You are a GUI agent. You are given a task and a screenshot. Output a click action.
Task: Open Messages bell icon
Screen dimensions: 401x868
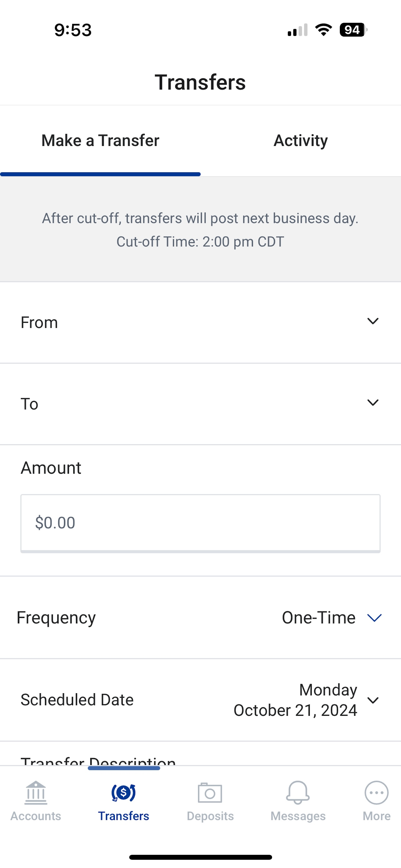298,792
